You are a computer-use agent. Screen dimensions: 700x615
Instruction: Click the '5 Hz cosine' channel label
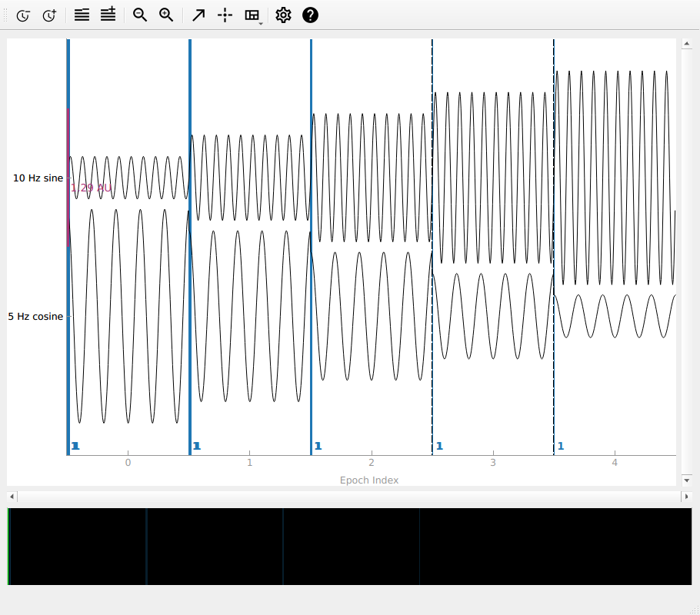[35, 316]
